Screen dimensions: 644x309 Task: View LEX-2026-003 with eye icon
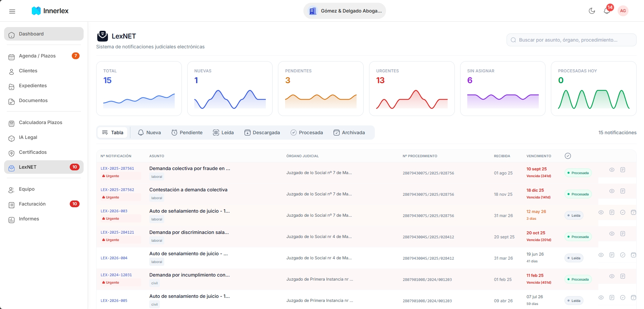coord(601,212)
